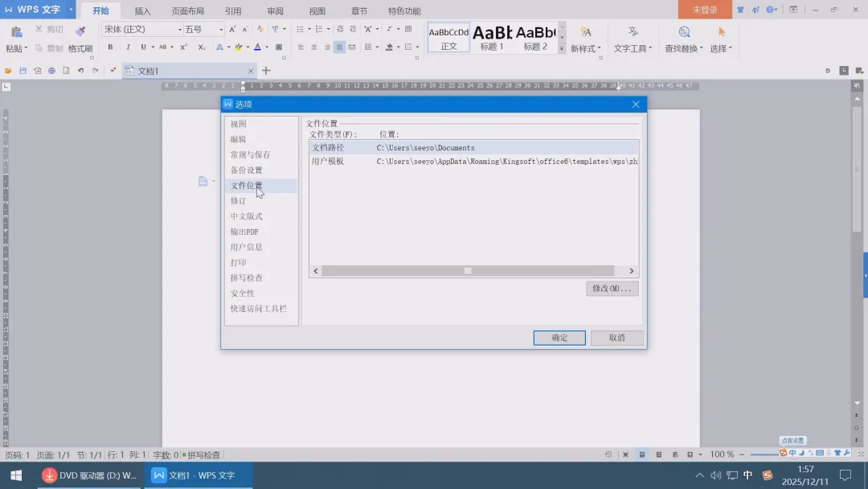Align text left
Screen dimensions: 868x489
point(301,47)
